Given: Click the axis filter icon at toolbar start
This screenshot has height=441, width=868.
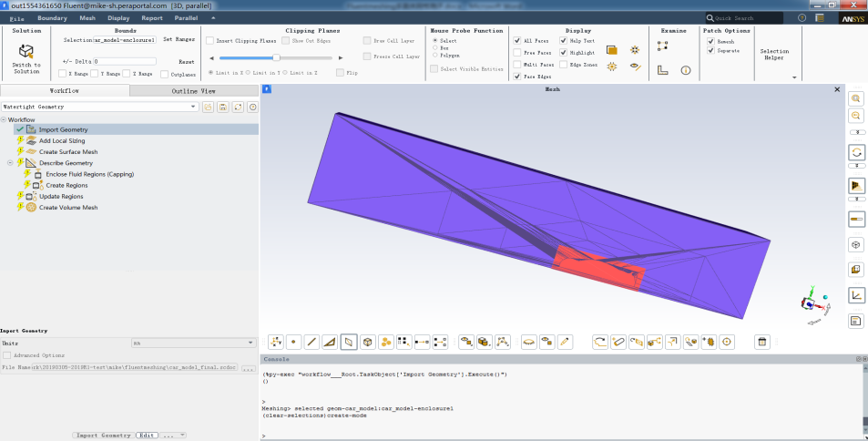Looking at the screenshot, I should tap(276, 343).
